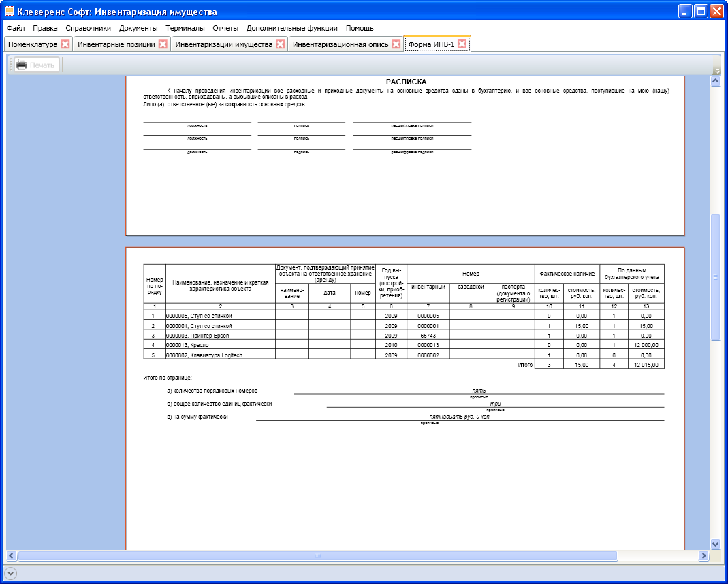Switch to the Номенклатура tab

(x=33, y=44)
